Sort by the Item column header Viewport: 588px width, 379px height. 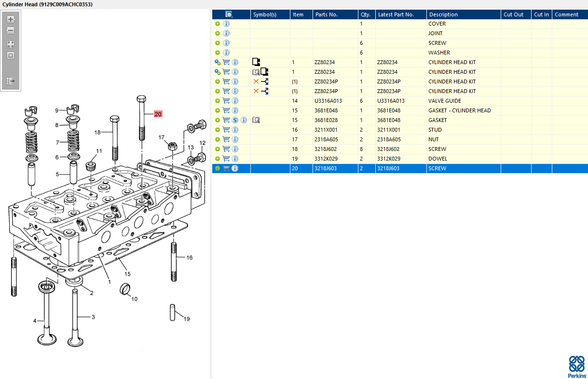tap(301, 14)
